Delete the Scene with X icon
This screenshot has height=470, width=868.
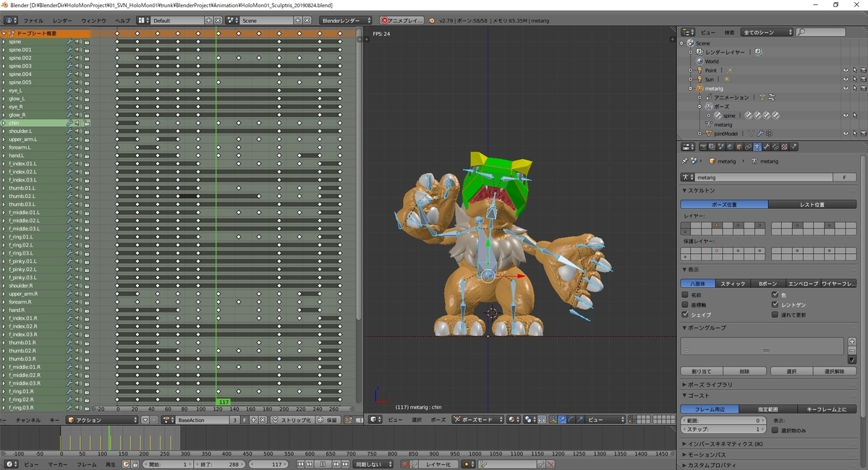click(308, 20)
